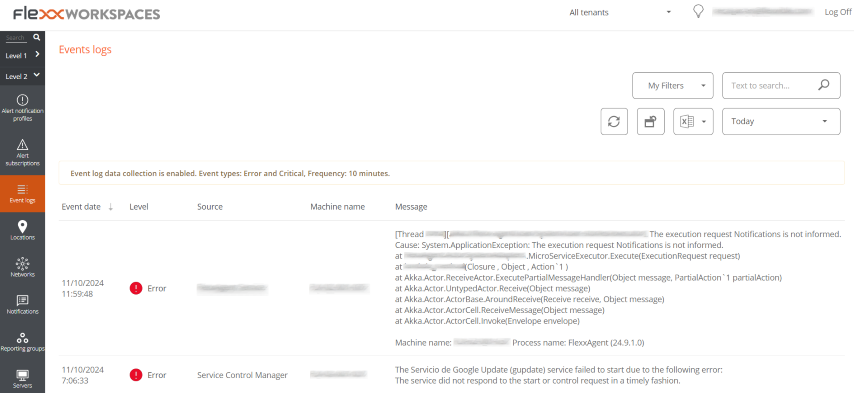Click the Level column header
Image resolution: width=854 pixels, height=393 pixels.
[x=139, y=207]
